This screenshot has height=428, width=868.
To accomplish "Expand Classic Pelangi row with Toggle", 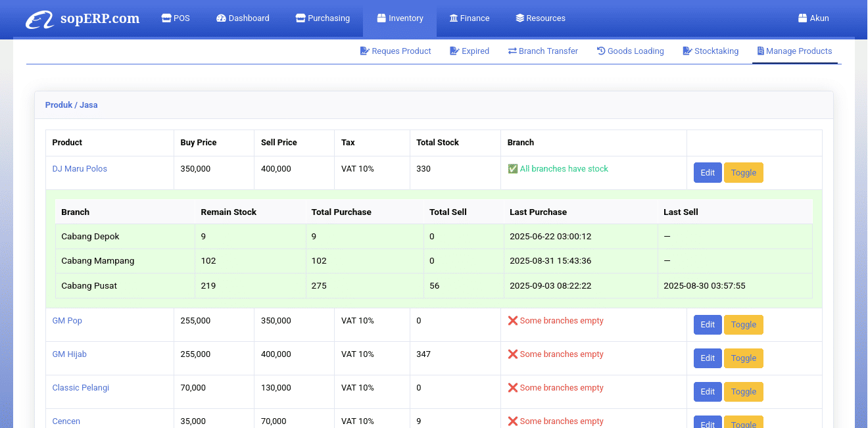I will click(x=743, y=392).
